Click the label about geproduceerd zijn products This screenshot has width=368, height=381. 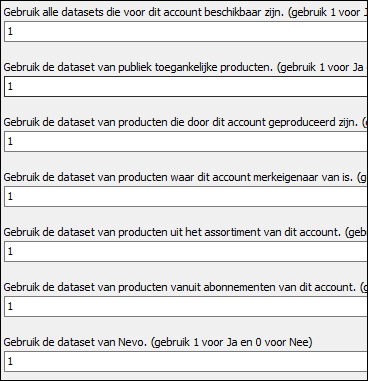pos(180,123)
